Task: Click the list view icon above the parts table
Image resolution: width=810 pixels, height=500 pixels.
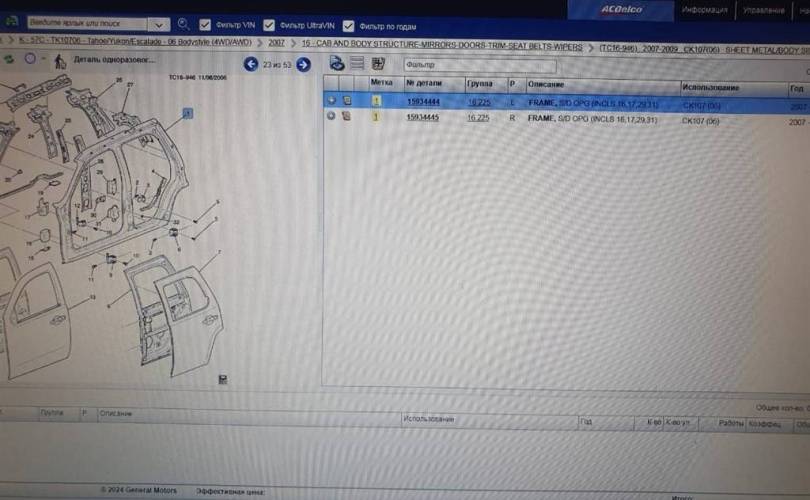Action: coord(357,63)
